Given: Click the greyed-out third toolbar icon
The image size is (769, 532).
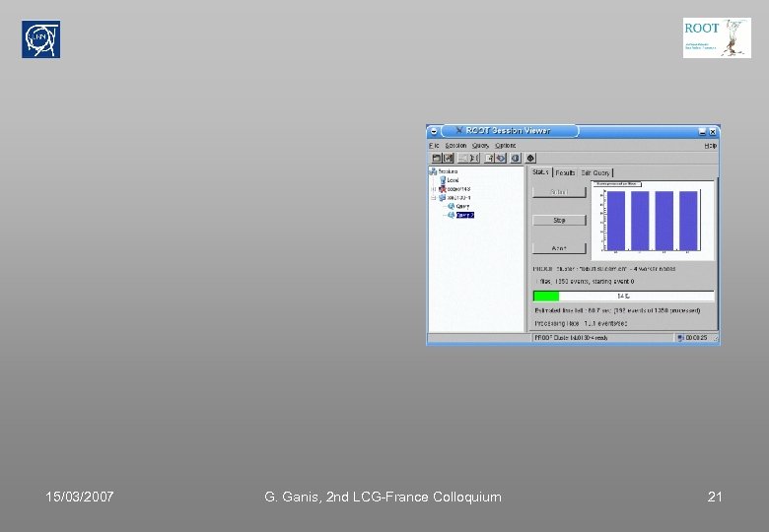Looking at the screenshot, I should (x=462, y=159).
